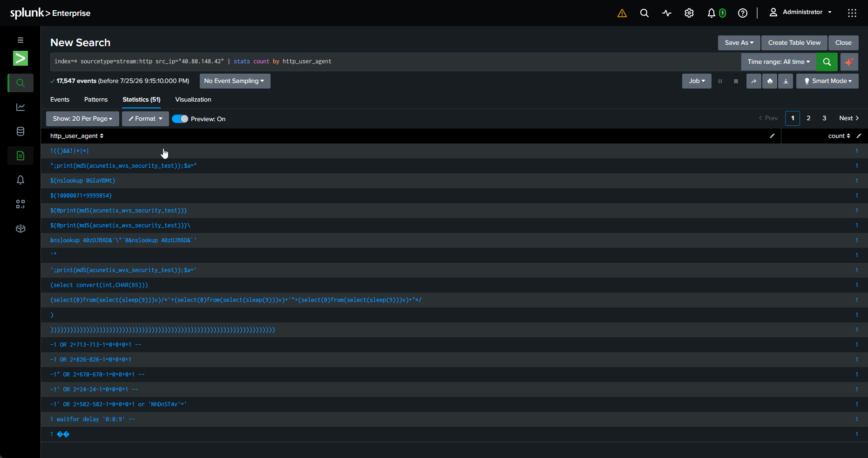Pause the search job
This screenshot has width=868, height=458.
point(720,81)
